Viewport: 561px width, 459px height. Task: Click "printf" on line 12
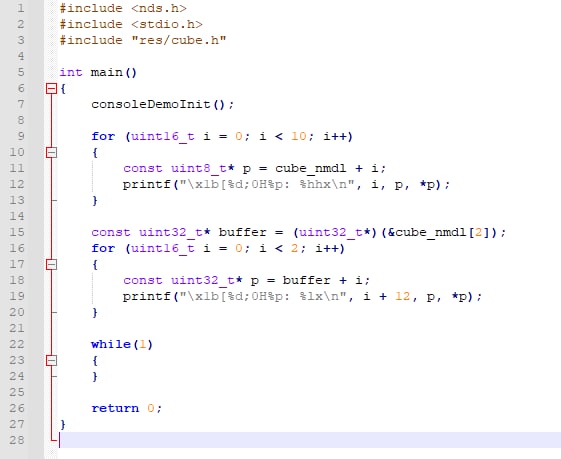click(x=147, y=185)
